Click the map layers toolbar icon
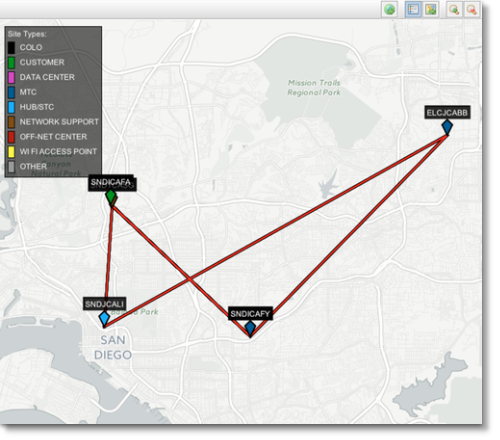Screen dimensions: 500x440 point(430,9)
